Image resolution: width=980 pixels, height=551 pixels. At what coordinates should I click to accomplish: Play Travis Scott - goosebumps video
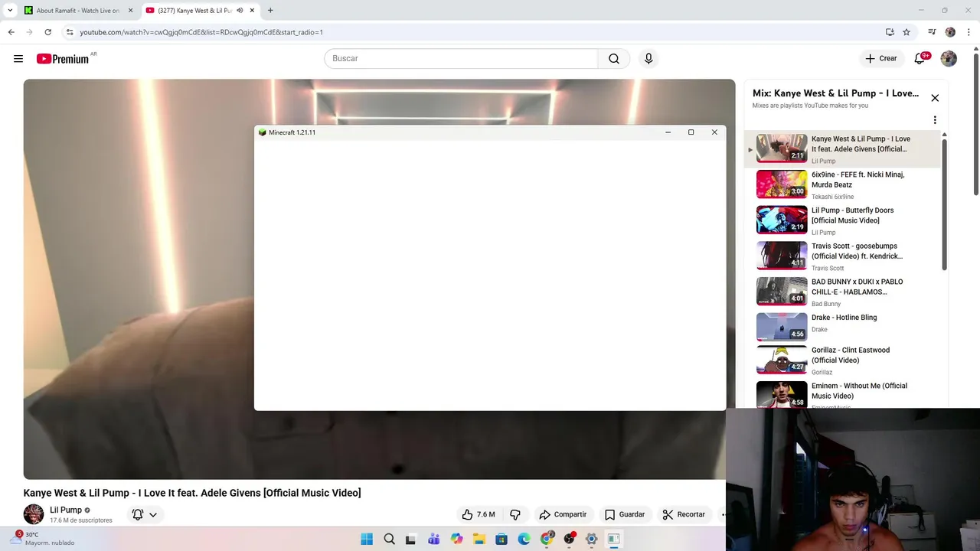point(842,256)
